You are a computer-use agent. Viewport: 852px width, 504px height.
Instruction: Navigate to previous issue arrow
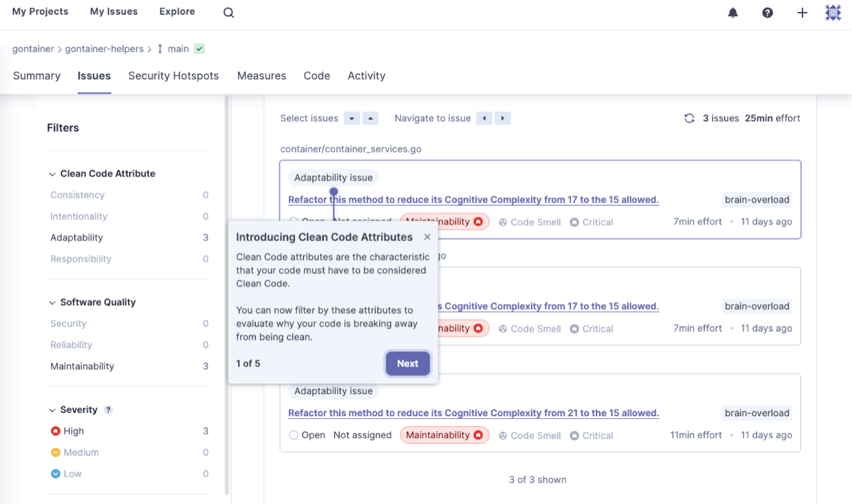(x=484, y=118)
